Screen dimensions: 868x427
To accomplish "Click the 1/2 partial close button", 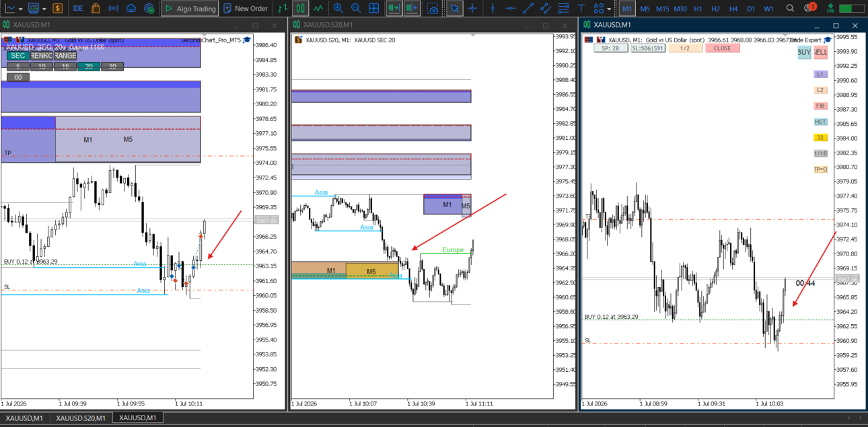I will point(685,48).
